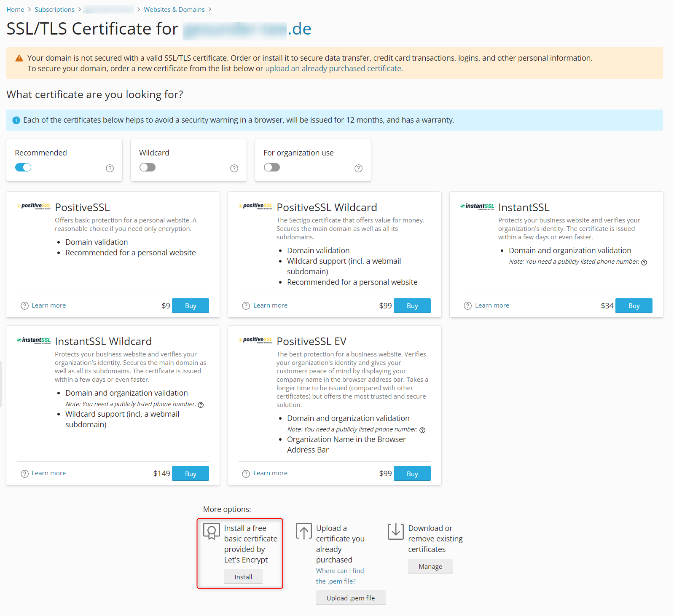The image size is (674, 616).
Task: Click the PositiveSSL card title
Action: (82, 208)
